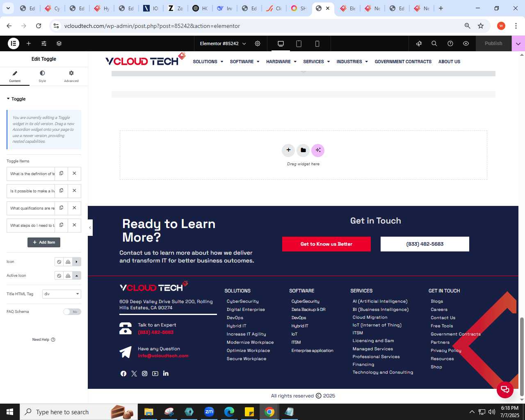The image size is (525, 420).
Task: Open template library folder icon on canvas
Action: coord(303,150)
